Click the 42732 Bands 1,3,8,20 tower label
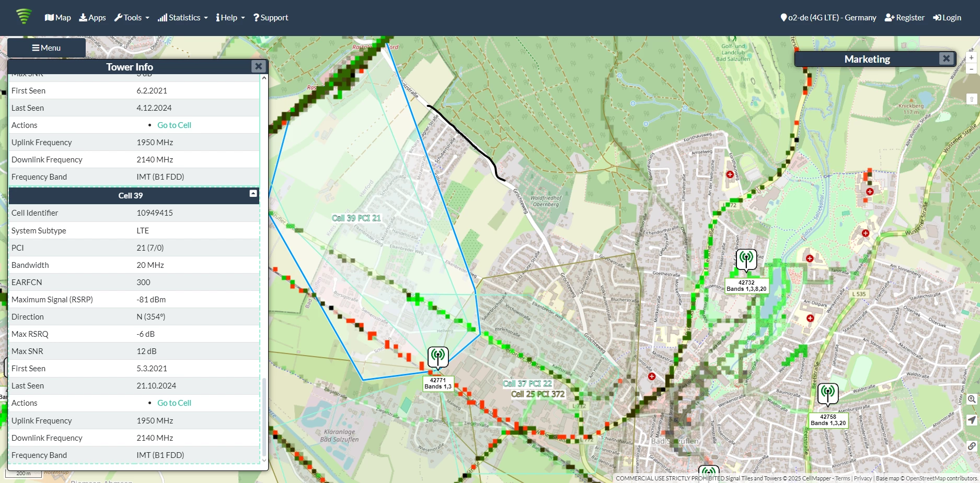 (x=746, y=286)
